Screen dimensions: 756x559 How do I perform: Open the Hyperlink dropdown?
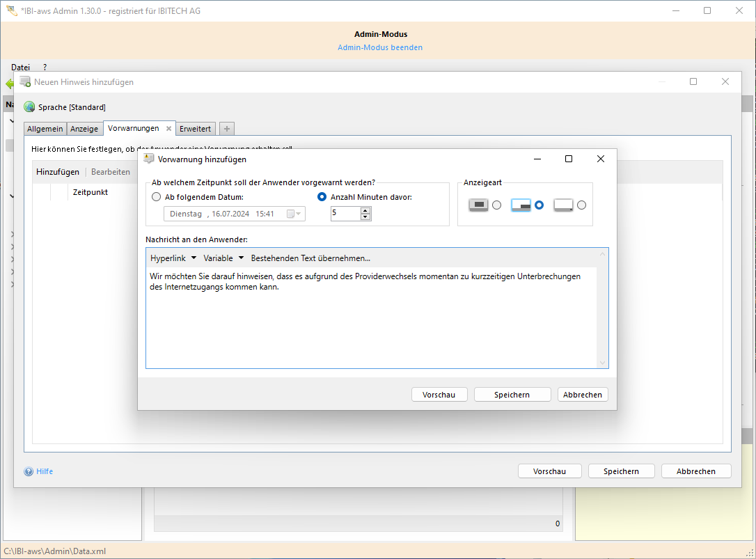click(173, 258)
